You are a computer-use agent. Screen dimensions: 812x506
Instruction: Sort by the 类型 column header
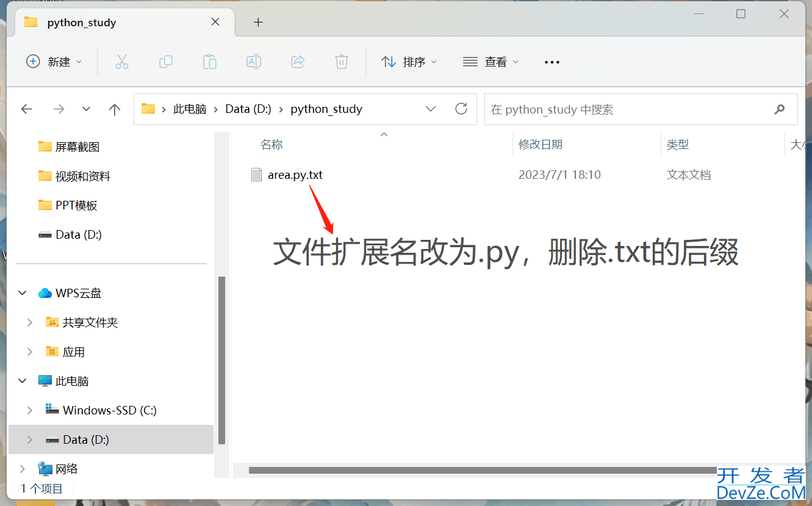(x=678, y=145)
